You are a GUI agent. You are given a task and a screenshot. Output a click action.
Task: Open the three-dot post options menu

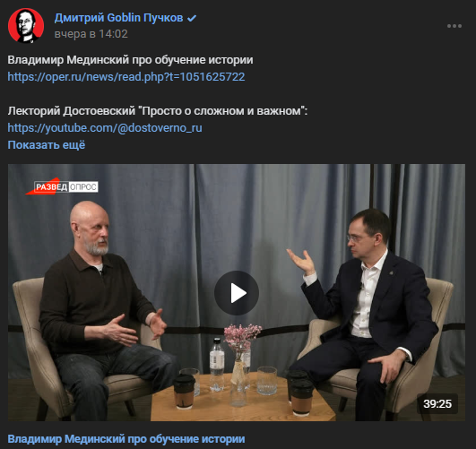tap(454, 26)
